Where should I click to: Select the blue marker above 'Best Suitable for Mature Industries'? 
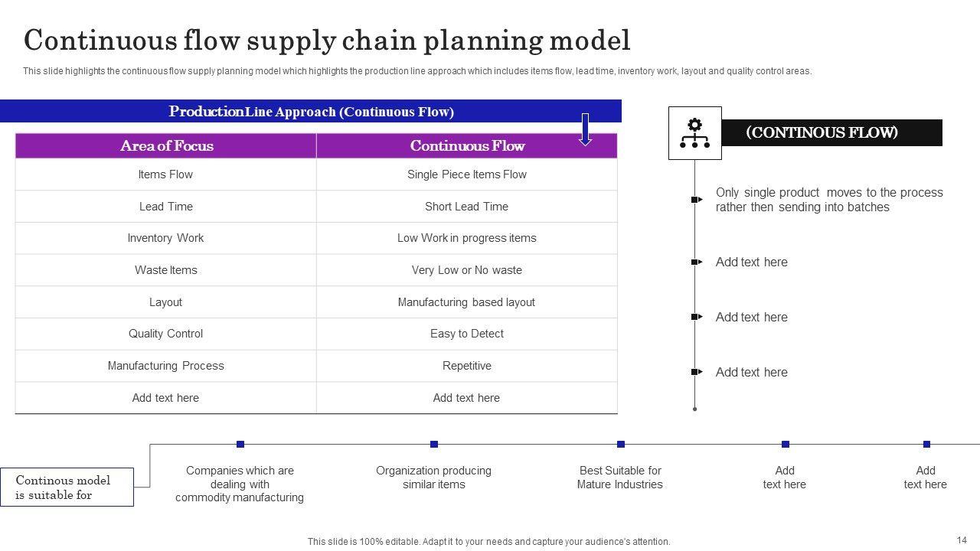coord(621,444)
